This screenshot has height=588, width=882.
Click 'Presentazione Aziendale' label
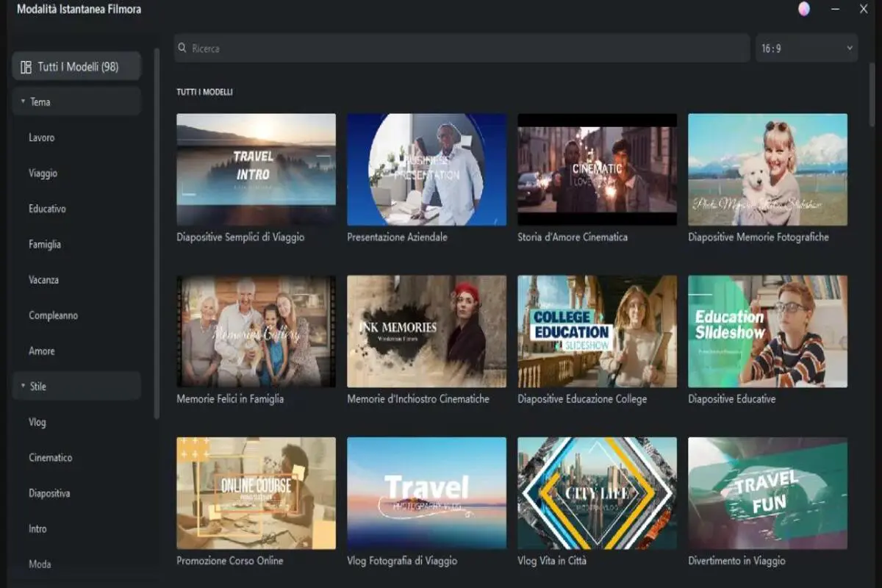click(397, 237)
